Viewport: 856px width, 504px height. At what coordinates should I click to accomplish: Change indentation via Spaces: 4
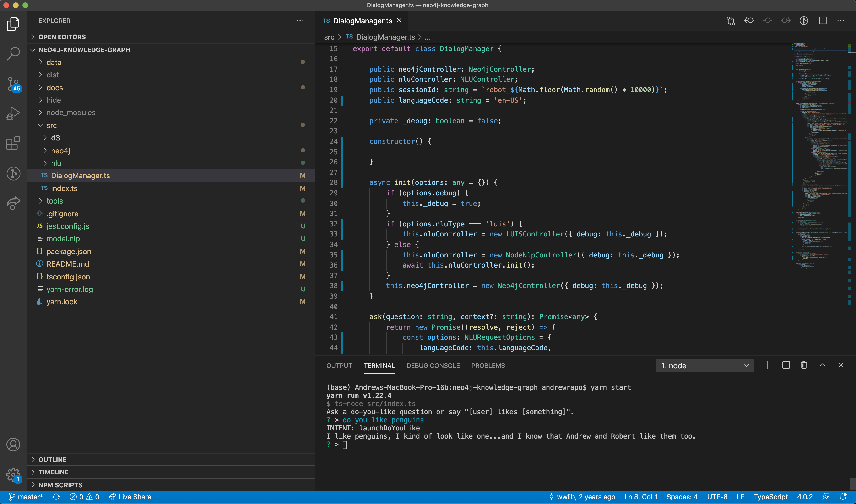[x=682, y=497]
